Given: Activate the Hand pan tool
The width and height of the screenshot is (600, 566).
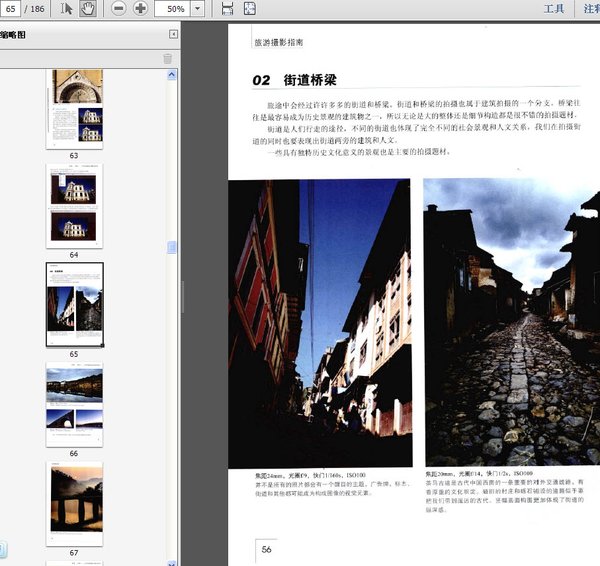Looking at the screenshot, I should [x=87, y=9].
